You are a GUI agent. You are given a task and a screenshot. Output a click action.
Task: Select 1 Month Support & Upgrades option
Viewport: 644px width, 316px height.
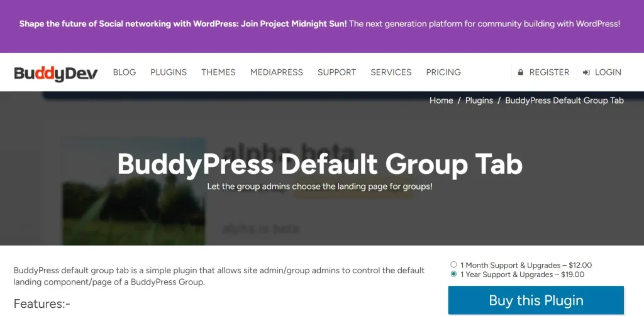click(453, 264)
